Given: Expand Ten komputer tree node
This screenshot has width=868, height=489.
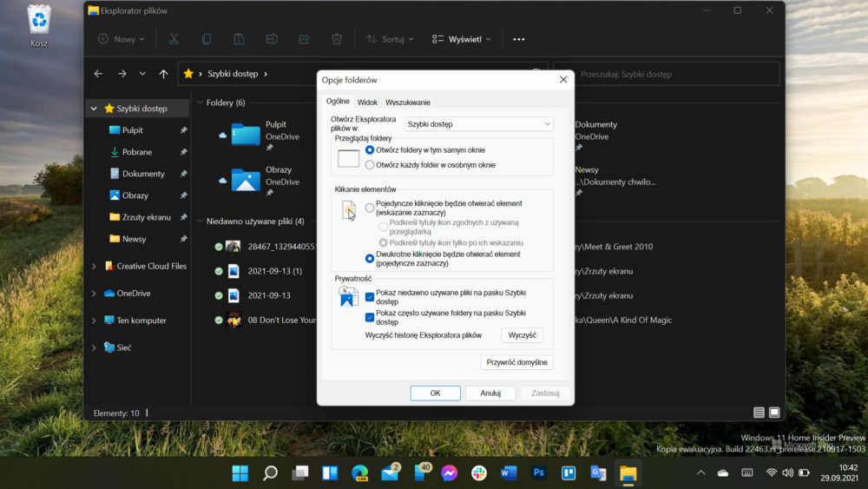Looking at the screenshot, I should [x=94, y=320].
